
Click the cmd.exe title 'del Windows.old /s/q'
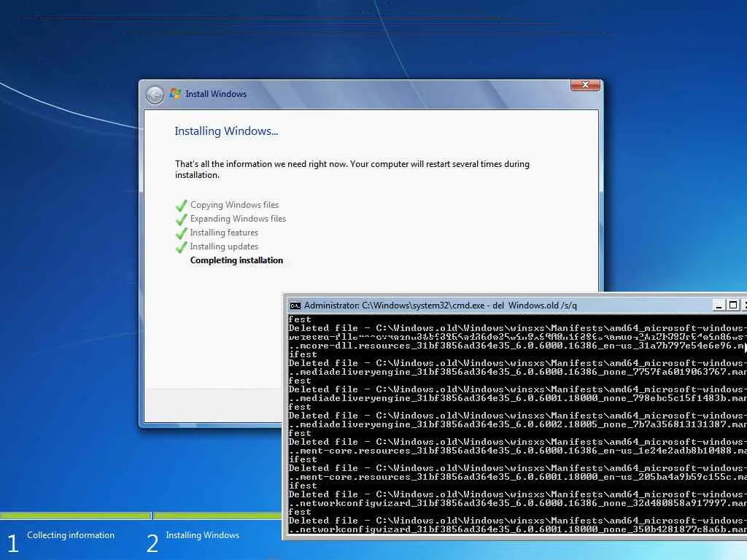tap(535, 306)
